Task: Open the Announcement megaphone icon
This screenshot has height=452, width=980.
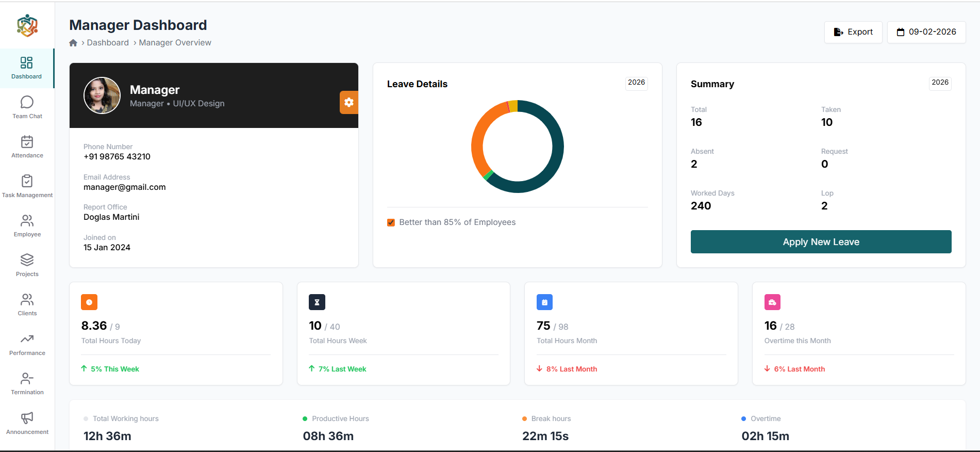Action: pyautogui.click(x=27, y=418)
